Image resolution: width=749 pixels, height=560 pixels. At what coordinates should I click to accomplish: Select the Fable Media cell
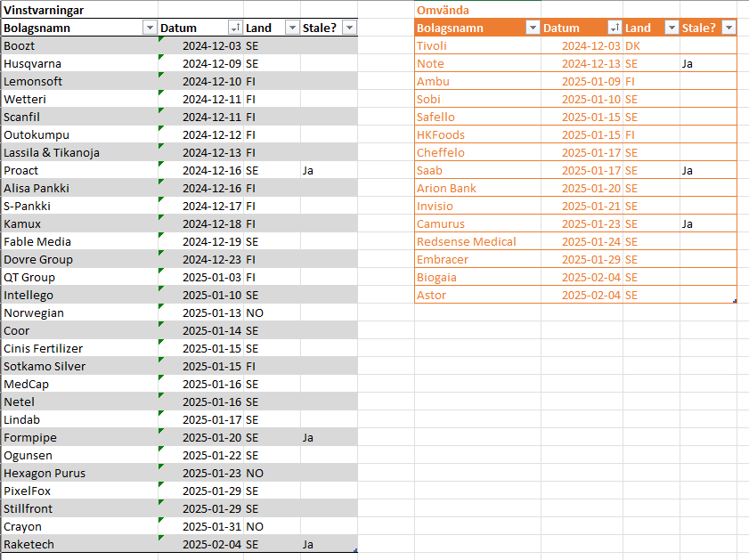pos(80,241)
